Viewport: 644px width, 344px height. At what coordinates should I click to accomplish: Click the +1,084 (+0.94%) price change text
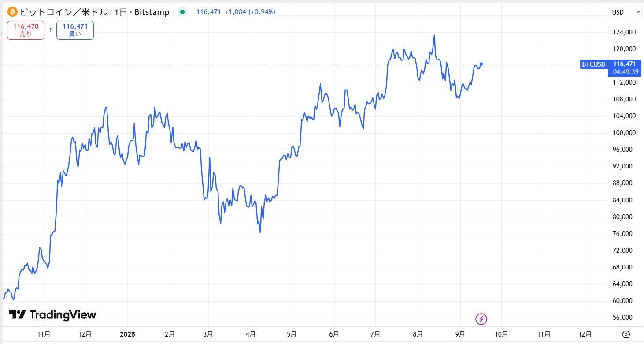(250, 12)
